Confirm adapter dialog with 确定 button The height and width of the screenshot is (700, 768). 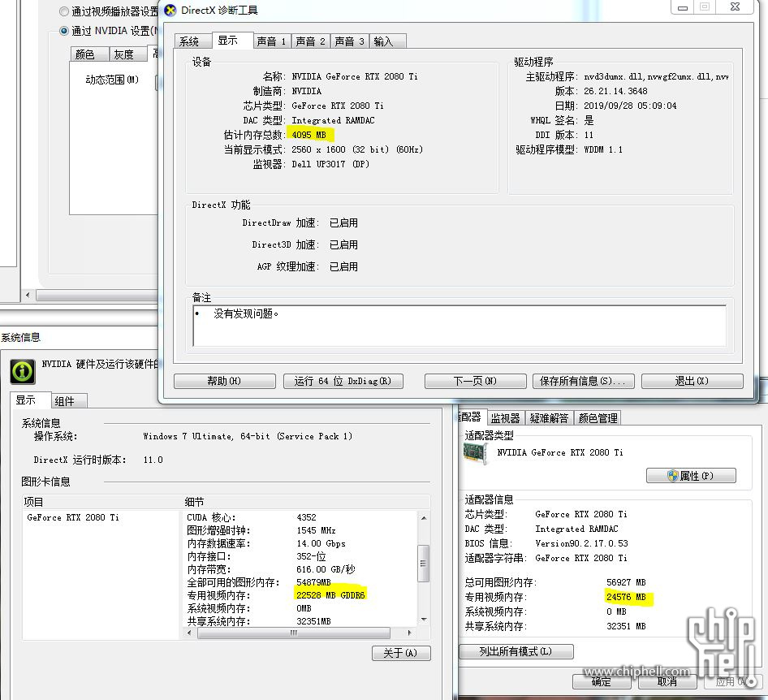pos(602,681)
